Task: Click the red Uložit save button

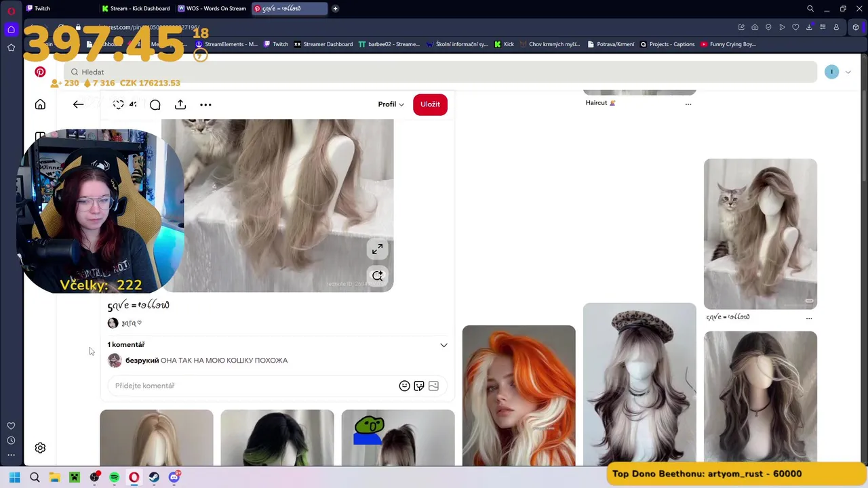Action: point(430,104)
